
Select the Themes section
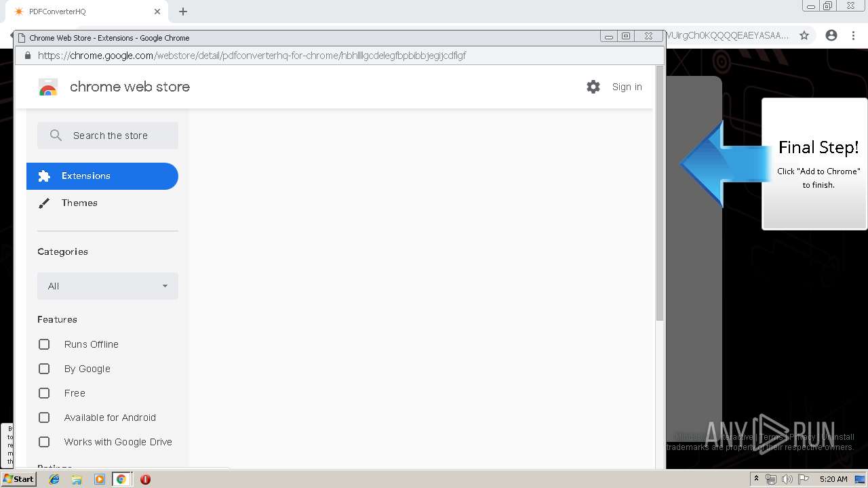click(102, 203)
